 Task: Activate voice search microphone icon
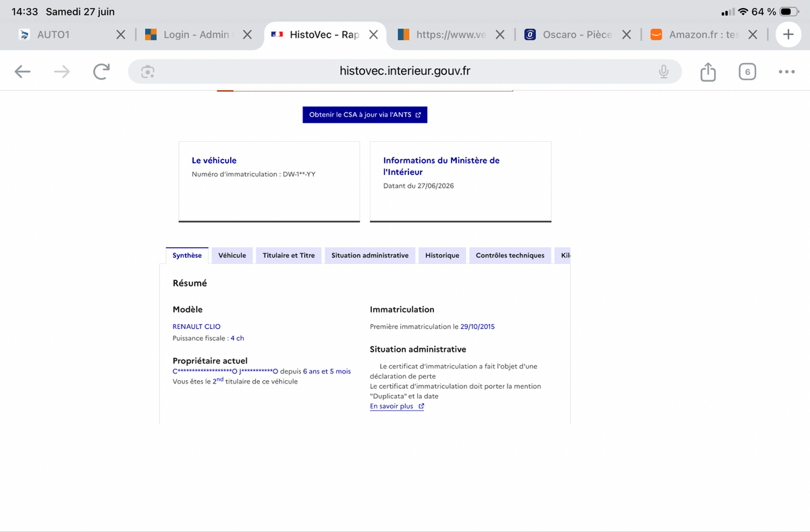664,72
